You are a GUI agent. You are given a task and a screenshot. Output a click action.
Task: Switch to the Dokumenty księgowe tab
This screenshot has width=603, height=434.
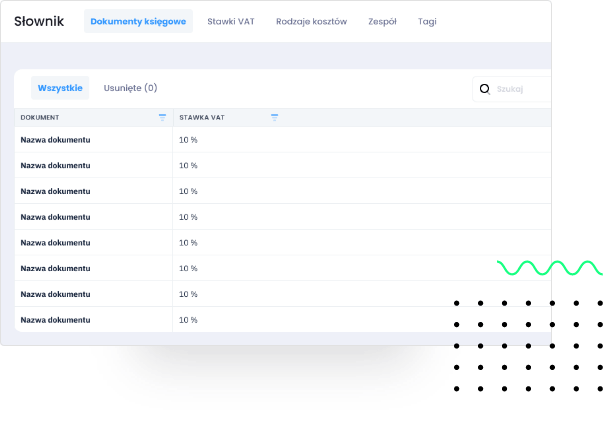138,21
